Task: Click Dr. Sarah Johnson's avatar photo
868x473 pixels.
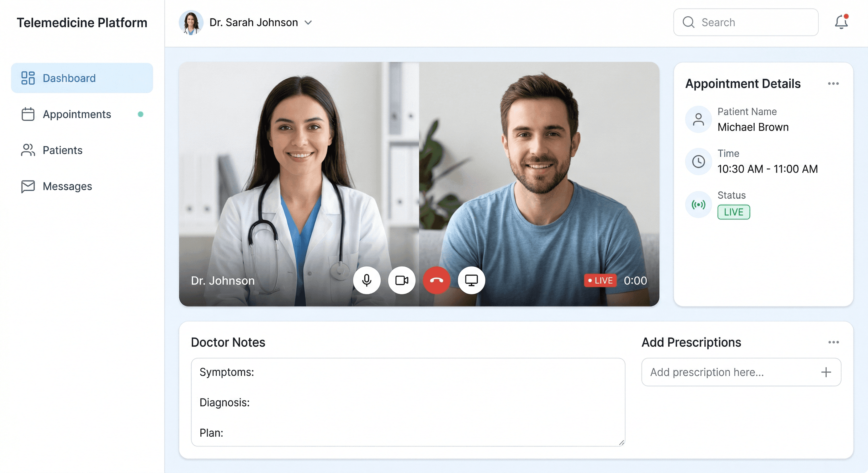Action: point(191,22)
